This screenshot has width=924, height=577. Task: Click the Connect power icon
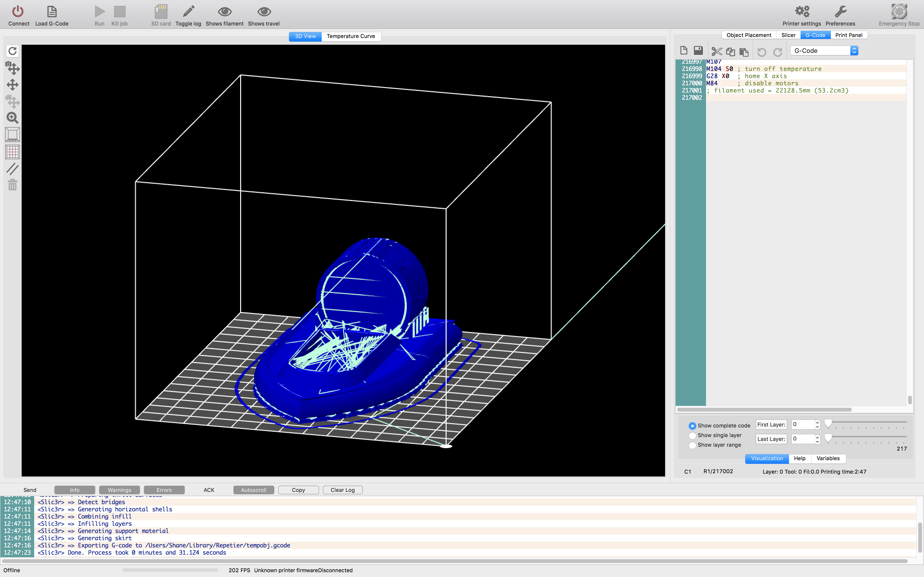[x=18, y=12]
